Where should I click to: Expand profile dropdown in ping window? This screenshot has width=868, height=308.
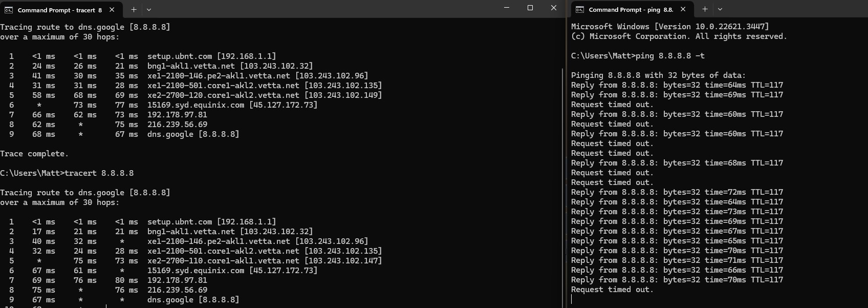coord(720,9)
